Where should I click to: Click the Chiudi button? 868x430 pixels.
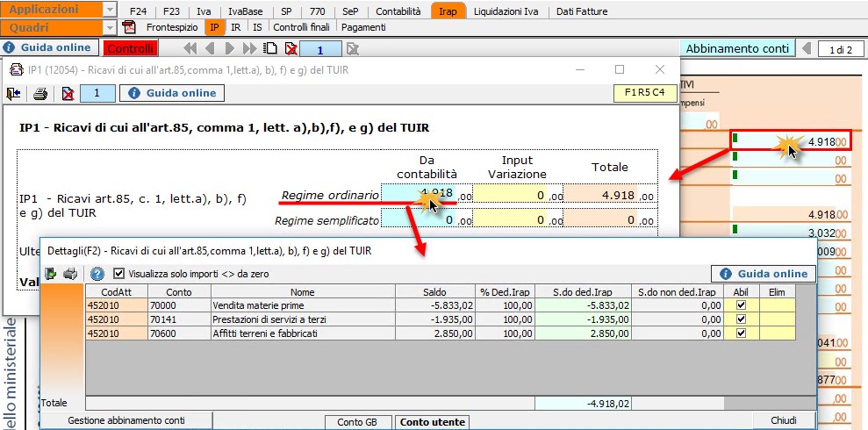click(x=783, y=421)
